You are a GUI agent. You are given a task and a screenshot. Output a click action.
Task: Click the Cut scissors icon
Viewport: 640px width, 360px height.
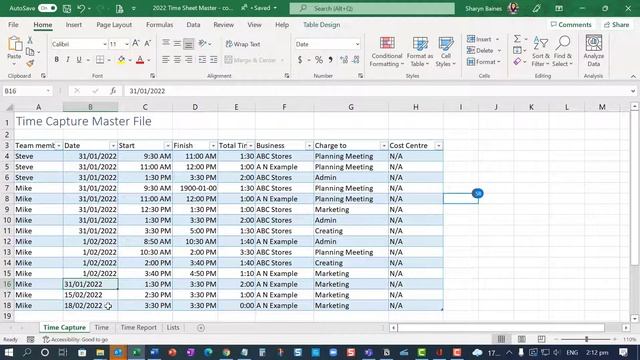30,40
